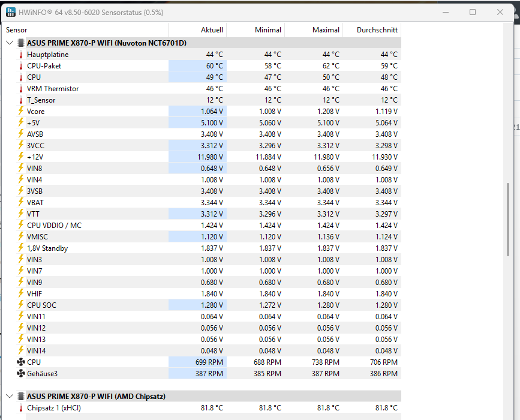This screenshot has width=520, height=420.
Task: Select the VIN8 row label
Action: point(35,168)
